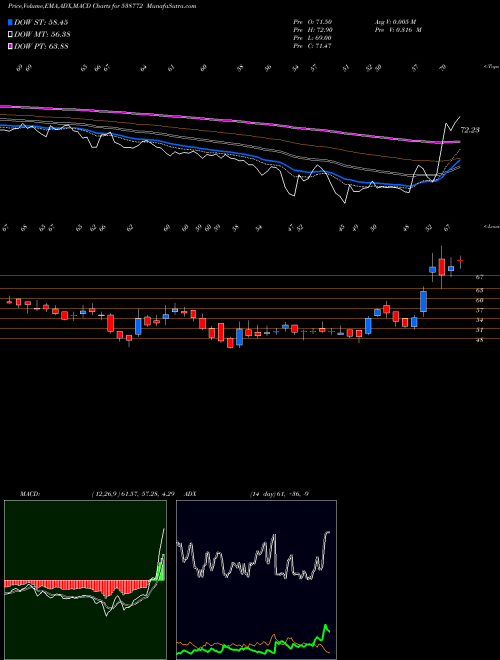
Task: Click the latest red candlestick on the right
Action: tap(460, 261)
